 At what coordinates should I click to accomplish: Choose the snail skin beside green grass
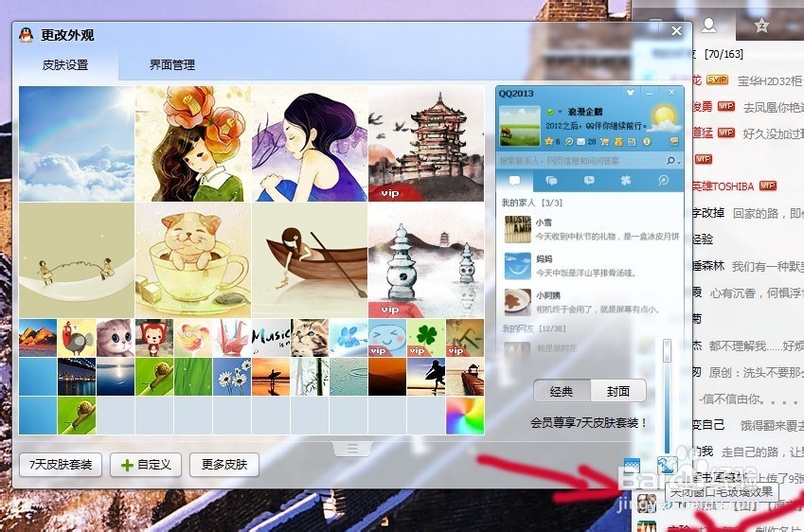point(154,377)
